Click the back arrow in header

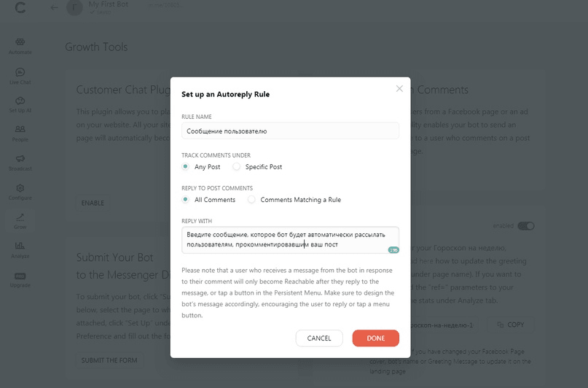point(55,7)
